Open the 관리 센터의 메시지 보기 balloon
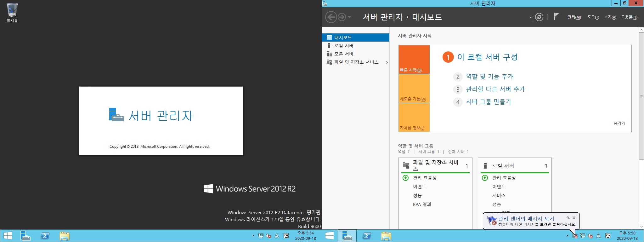This screenshot has height=242, width=644. pos(526,218)
